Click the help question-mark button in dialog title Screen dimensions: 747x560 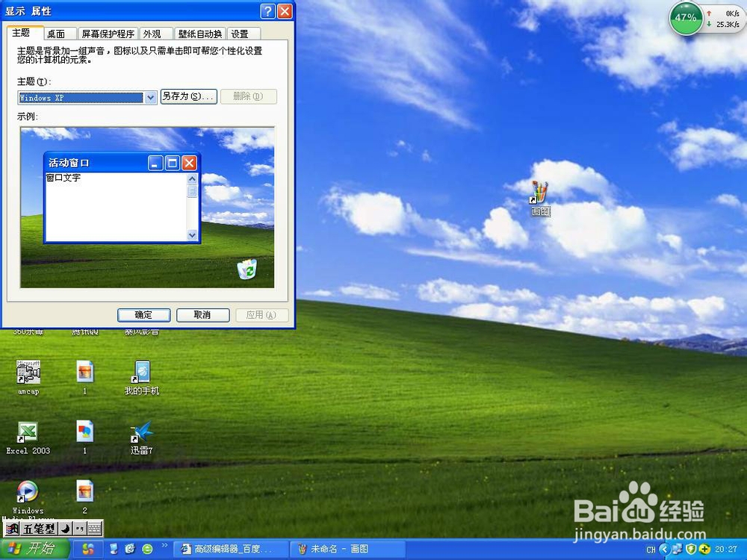coord(268,11)
